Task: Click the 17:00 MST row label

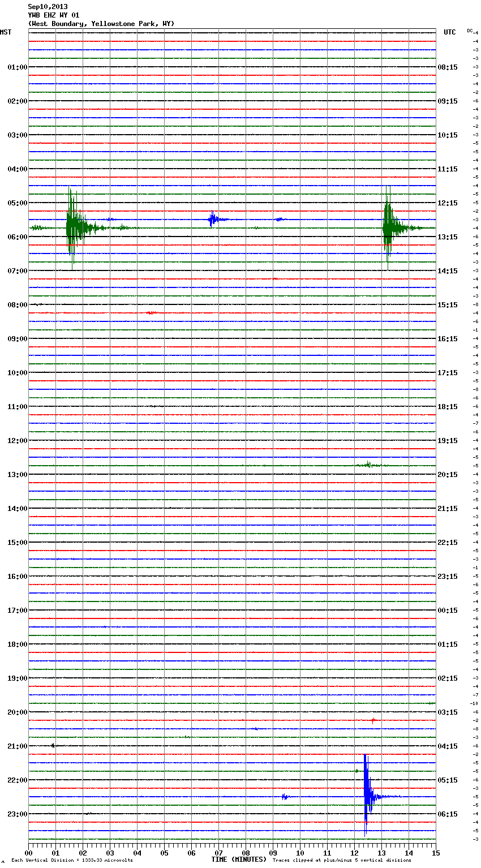Action: pos(18,611)
